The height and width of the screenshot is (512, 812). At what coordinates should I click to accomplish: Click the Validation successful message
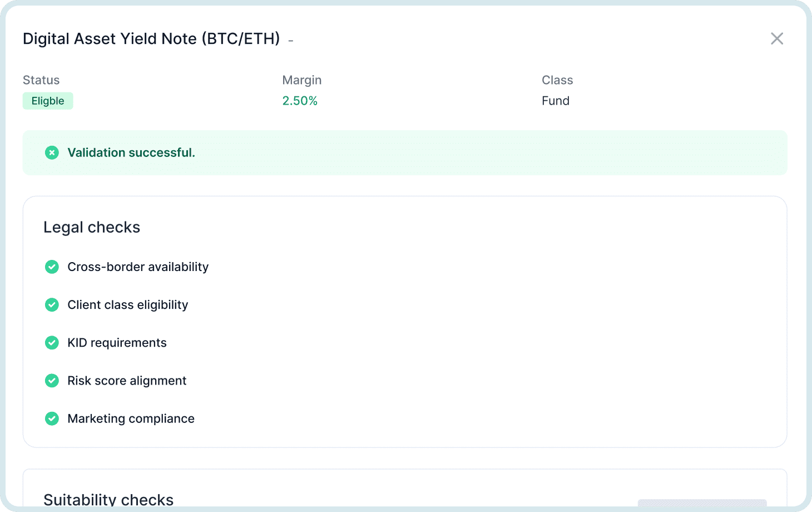pos(131,152)
